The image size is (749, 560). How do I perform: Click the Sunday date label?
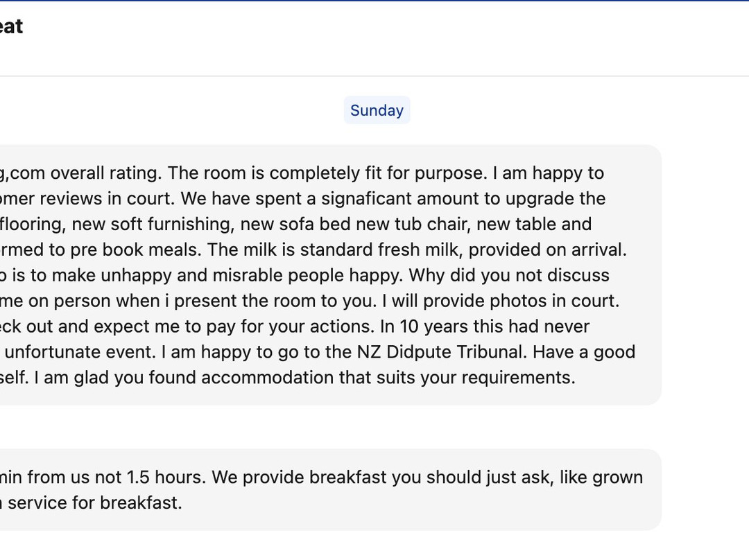(x=377, y=111)
